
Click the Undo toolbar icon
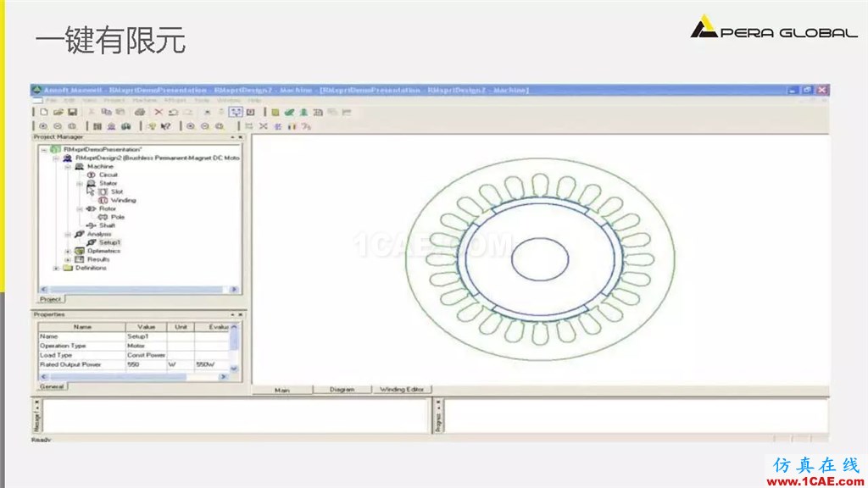click(173, 113)
